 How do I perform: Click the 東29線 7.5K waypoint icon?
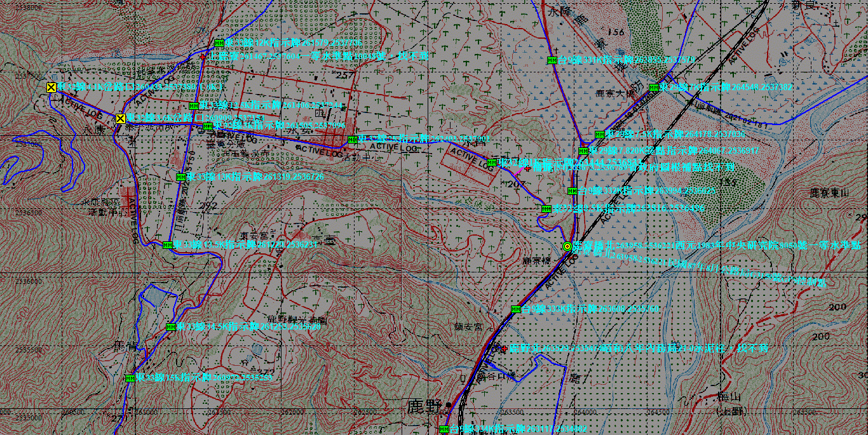(599, 134)
